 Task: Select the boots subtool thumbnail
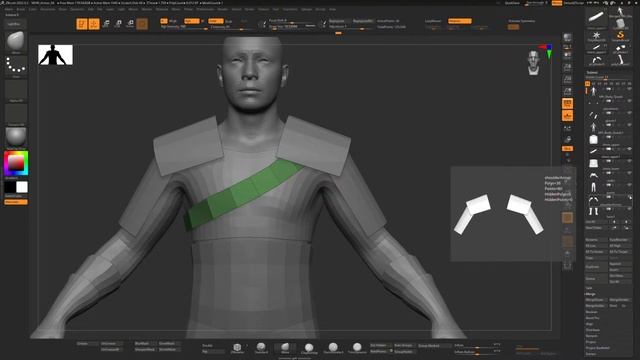click(593, 211)
